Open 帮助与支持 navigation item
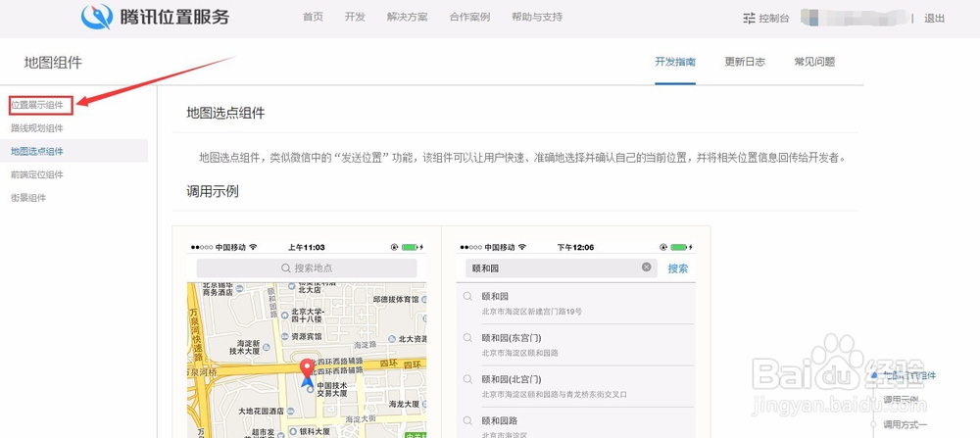The width and height of the screenshot is (980, 438). point(537,17)
